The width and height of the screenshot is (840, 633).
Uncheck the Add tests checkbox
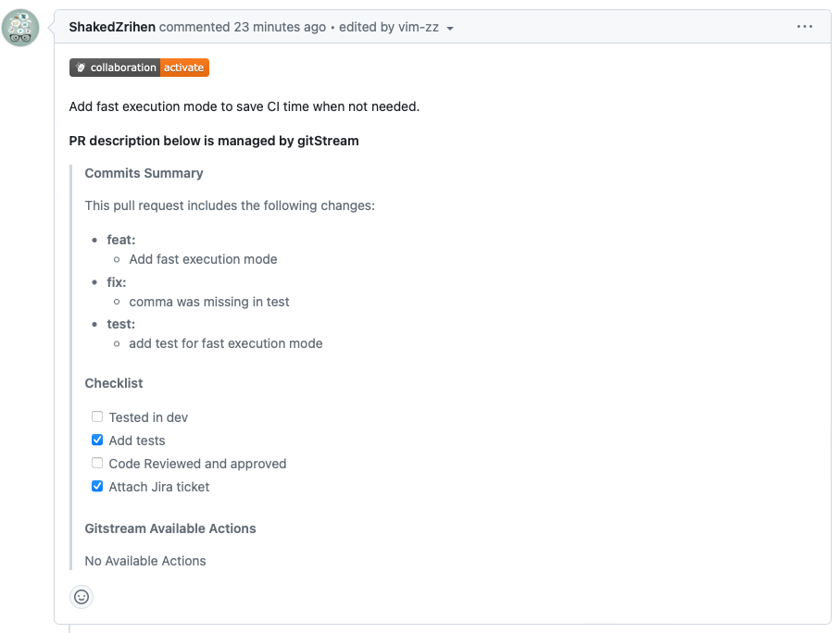tap(97, 440)
